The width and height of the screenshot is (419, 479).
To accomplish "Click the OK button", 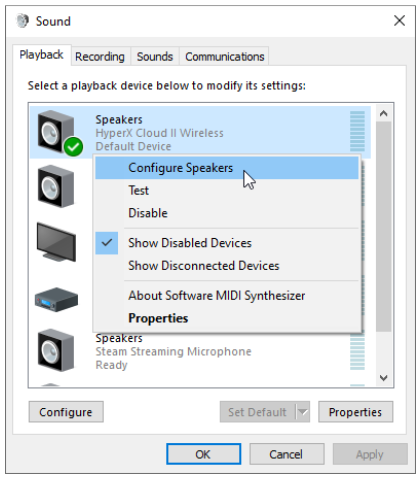I will 203,454.
